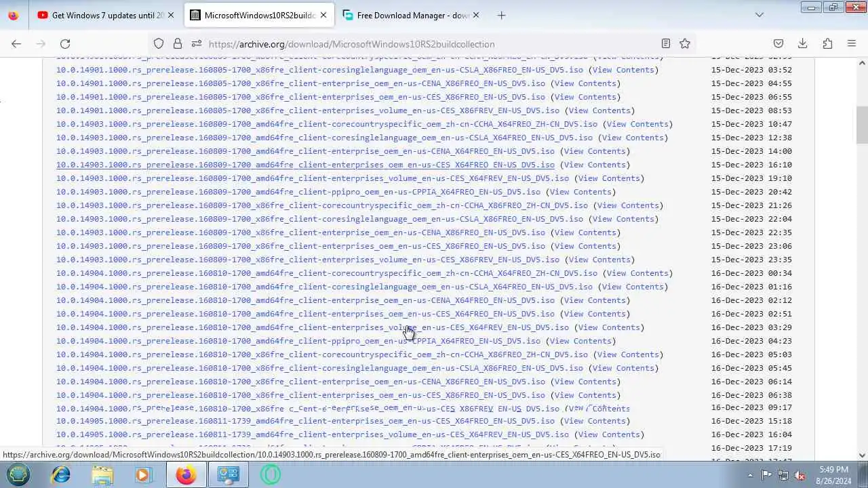Reload the current page

[65, 43]
